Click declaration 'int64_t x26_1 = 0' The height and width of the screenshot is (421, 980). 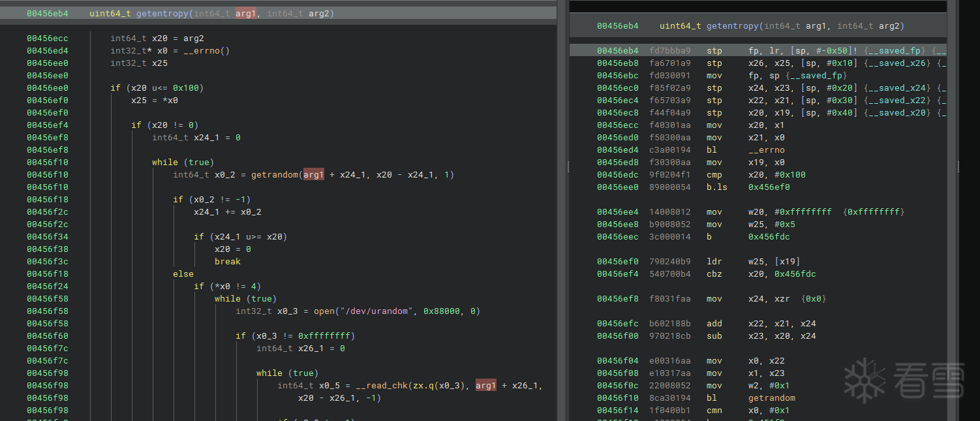(x=301, y=349)
